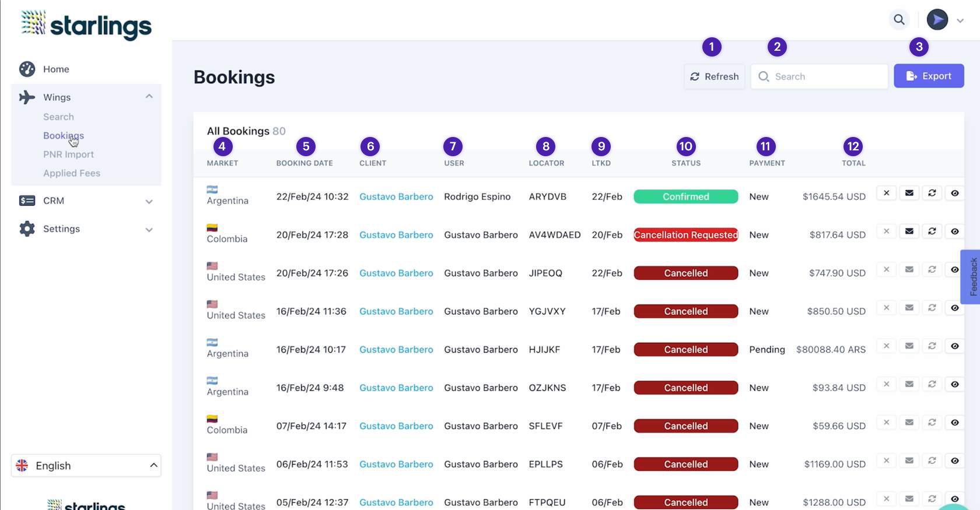Show the OZJKNS booking with eye icon

point(954,384)
